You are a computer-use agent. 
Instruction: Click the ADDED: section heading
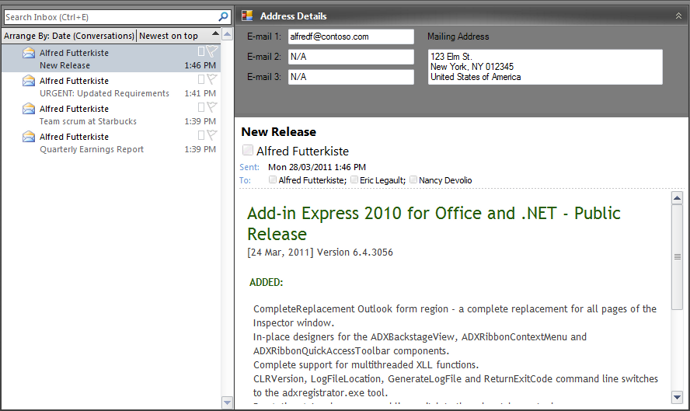(266, 282)
